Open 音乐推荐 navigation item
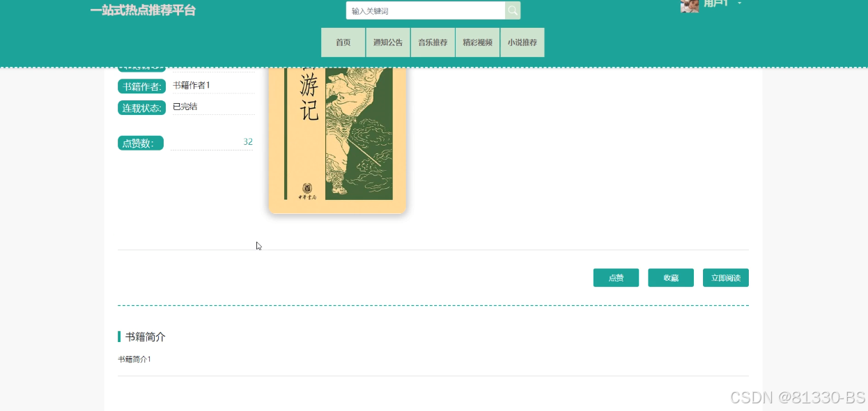The image size is (868, 411). pos(433,42)
